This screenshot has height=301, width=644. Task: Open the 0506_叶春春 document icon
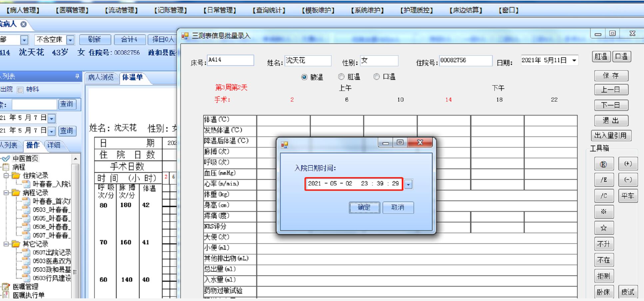click(x=26, y=227)
